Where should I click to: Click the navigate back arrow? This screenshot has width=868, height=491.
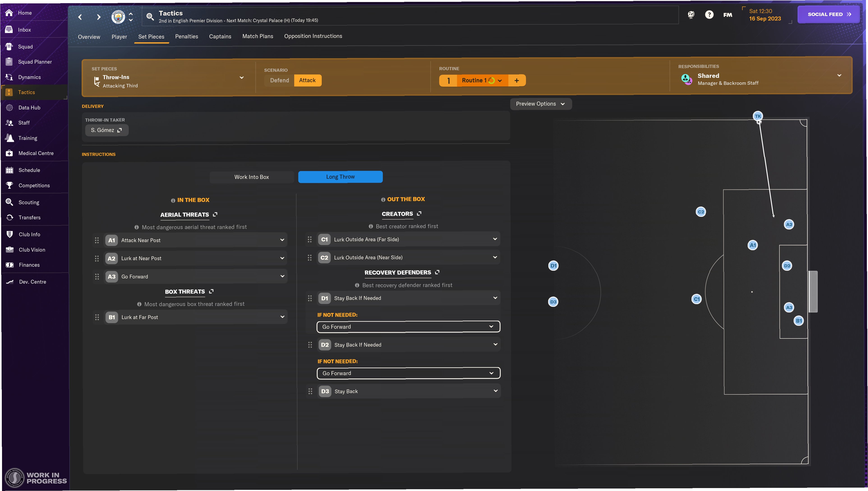point(80,17)
